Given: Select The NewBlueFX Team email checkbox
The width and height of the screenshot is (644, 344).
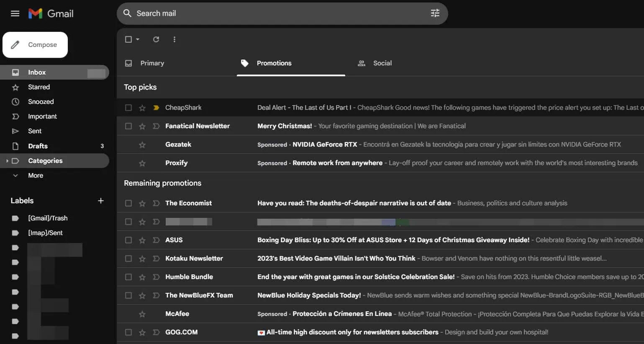Looking at the screenshot, I should click(x=128, y=295).
